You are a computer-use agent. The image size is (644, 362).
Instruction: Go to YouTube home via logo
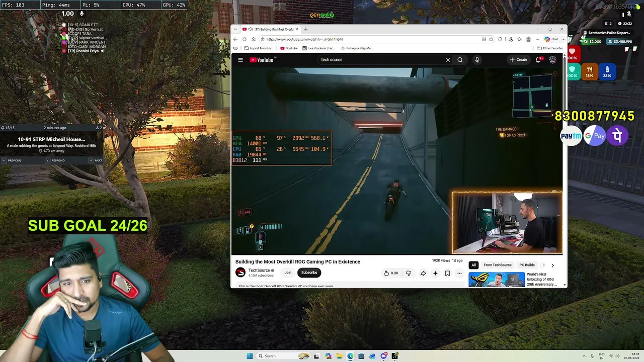[262, 60]
